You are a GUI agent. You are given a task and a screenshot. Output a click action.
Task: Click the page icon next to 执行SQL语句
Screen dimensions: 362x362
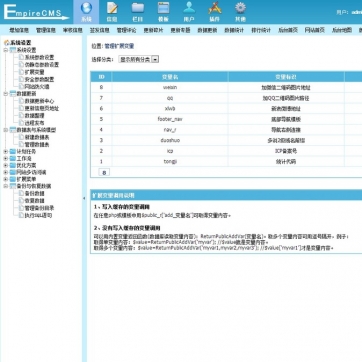click(21, 215)
